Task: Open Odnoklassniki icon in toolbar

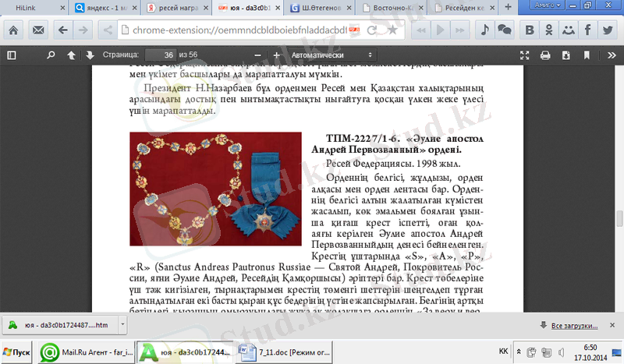Action: click(549, 30)
